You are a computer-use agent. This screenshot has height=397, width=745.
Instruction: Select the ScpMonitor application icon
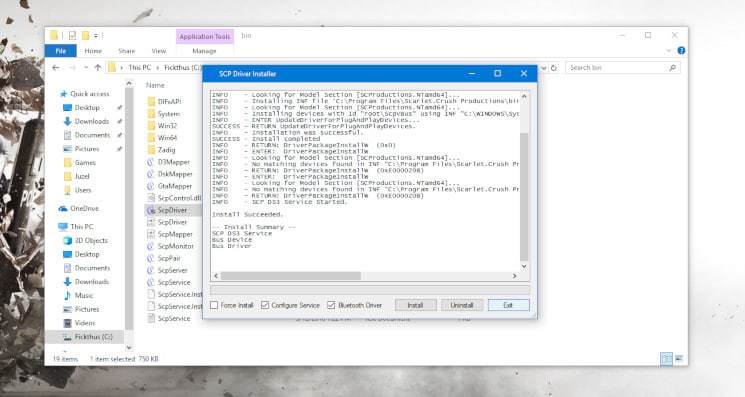[x=151, y=246]
